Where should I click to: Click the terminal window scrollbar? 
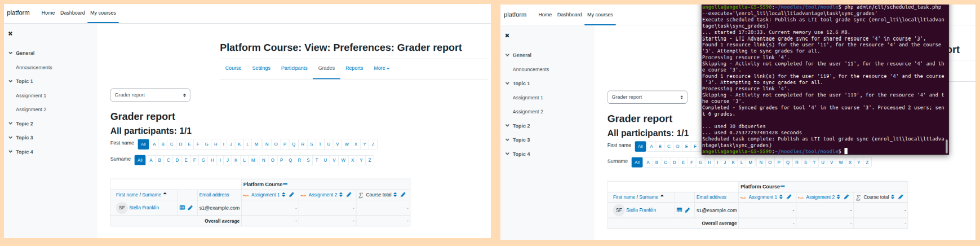pos(946,146)
